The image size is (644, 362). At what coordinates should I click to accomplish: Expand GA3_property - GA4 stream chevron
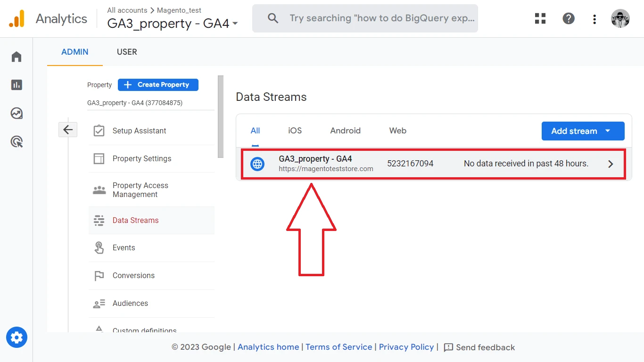611,164
